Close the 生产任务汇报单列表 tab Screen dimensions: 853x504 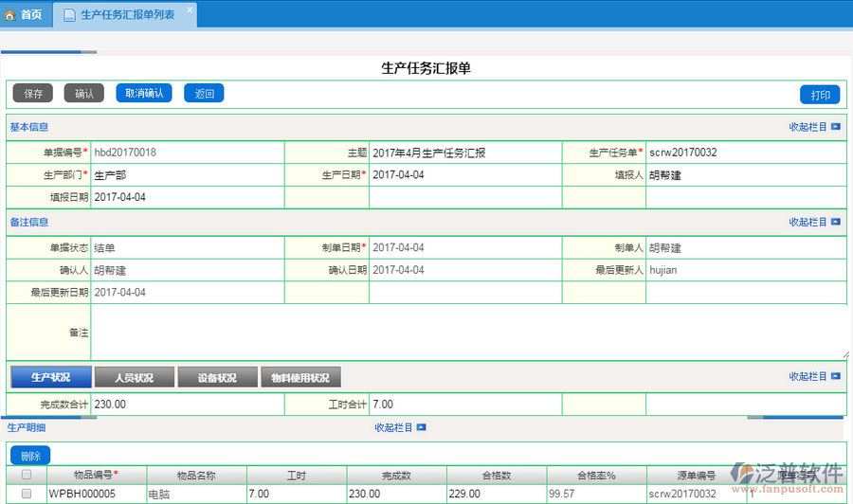(189, 10)
